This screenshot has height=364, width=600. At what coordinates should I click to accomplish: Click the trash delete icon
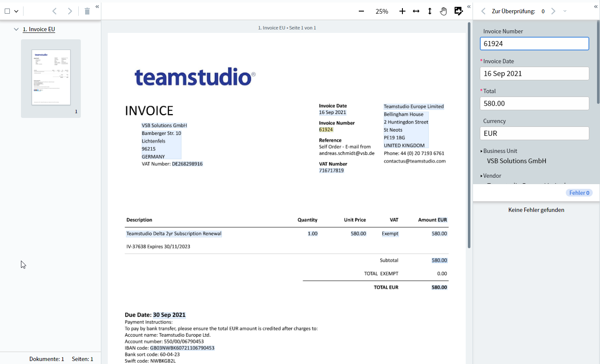[x=87, y=11]
